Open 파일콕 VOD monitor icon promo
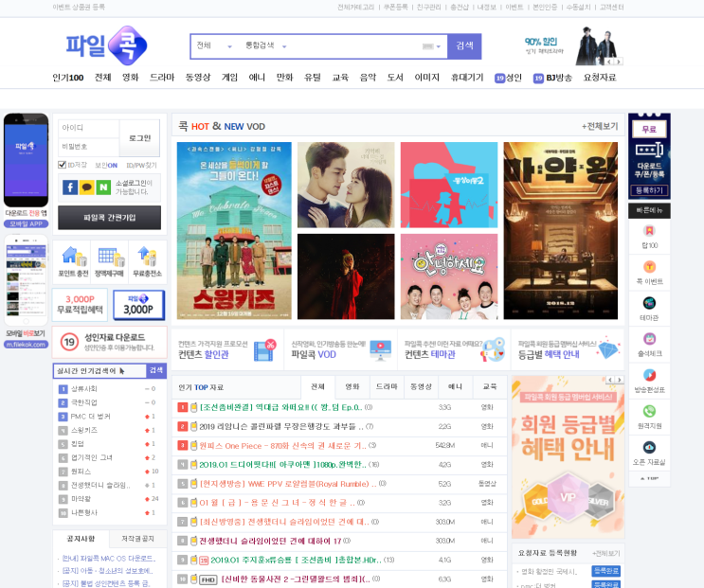 [x=341, y=349]
